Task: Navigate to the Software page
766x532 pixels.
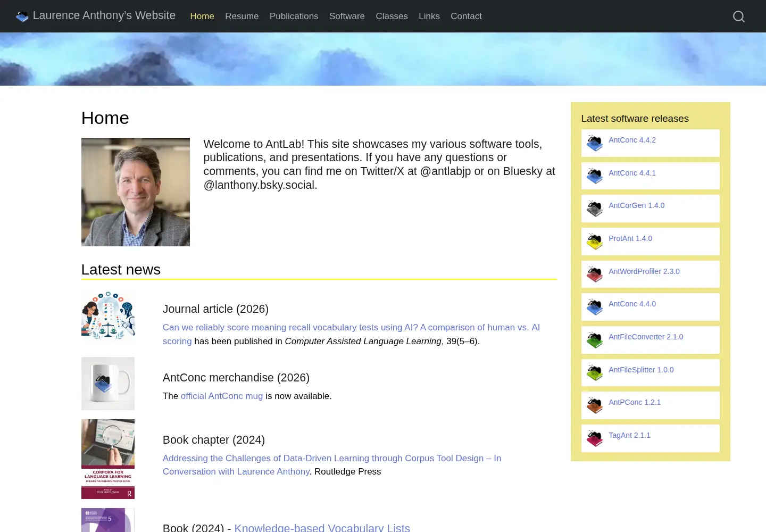Action: [347, 16]
